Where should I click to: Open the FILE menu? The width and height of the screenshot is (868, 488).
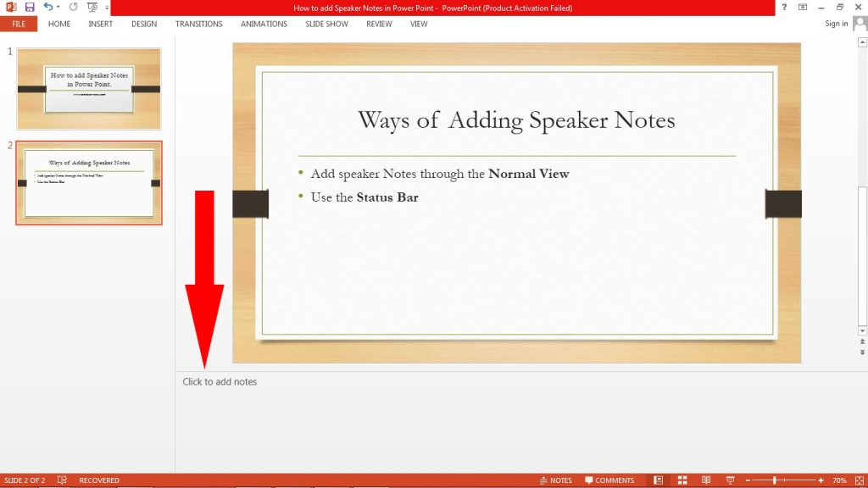point(18,24)
